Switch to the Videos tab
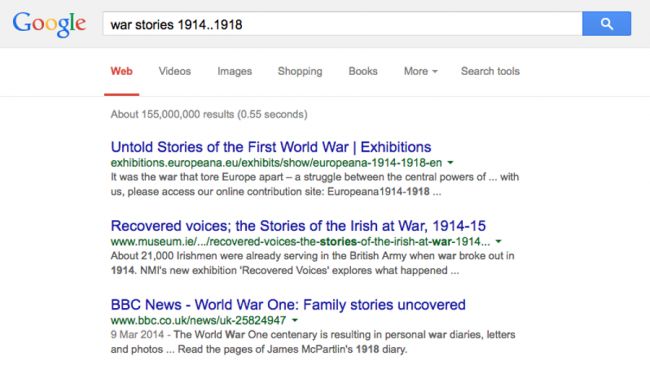 pyautogui.click(x=175, y=71)
